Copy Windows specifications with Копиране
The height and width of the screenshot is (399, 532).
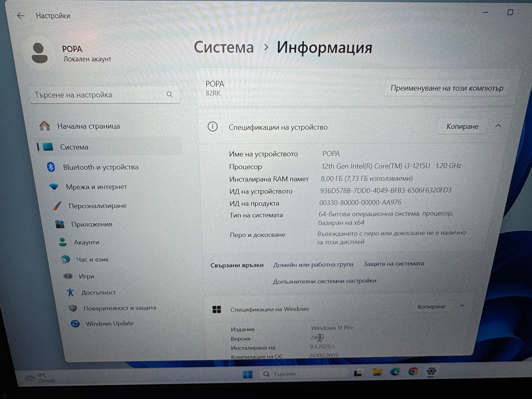pos(431,307)
